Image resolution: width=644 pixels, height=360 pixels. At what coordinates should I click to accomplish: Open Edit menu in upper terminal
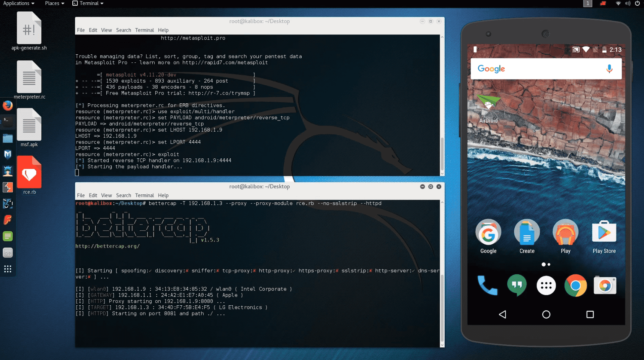tap(93, 30)
